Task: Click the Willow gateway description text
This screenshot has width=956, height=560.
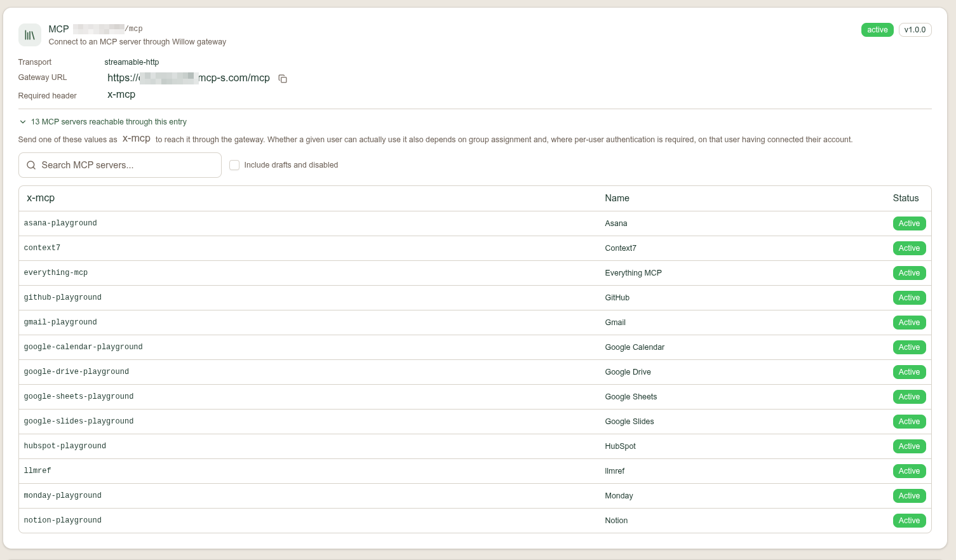Action: [137, 42]
